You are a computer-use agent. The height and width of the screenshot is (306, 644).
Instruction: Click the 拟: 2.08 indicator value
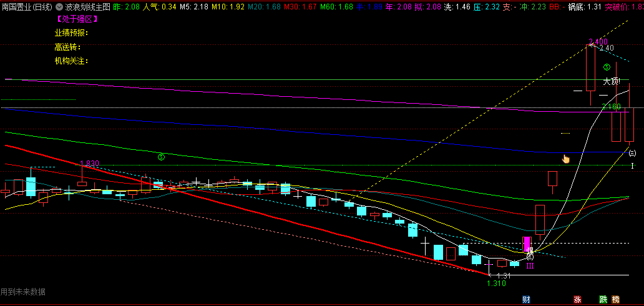coord(428,7)
